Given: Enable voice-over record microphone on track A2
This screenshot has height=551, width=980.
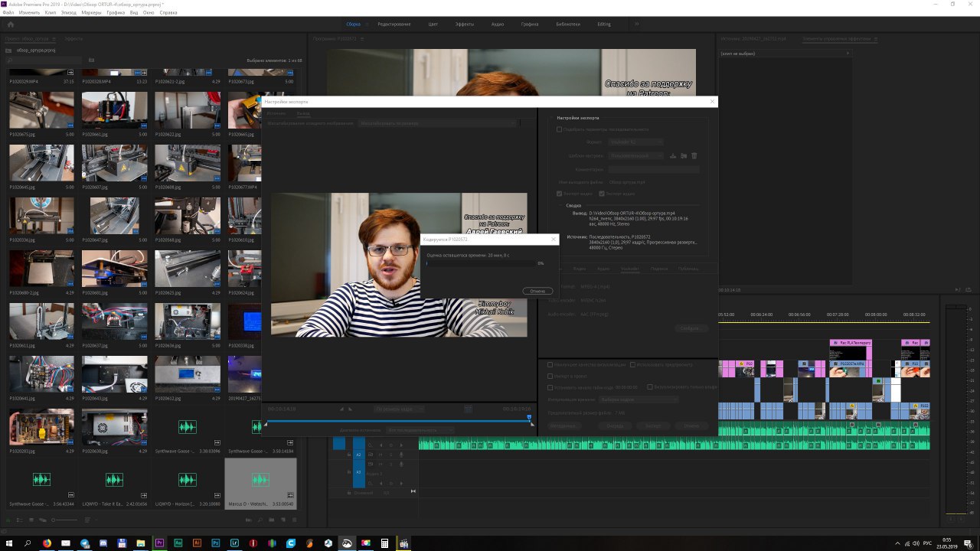Looking at the screenshot, I should coord(400,455).
